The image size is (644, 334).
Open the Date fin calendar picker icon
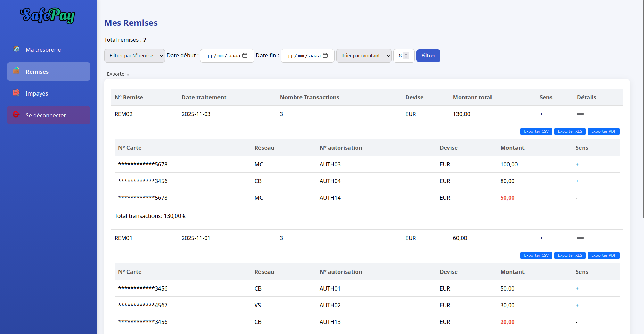pos(325,56)
